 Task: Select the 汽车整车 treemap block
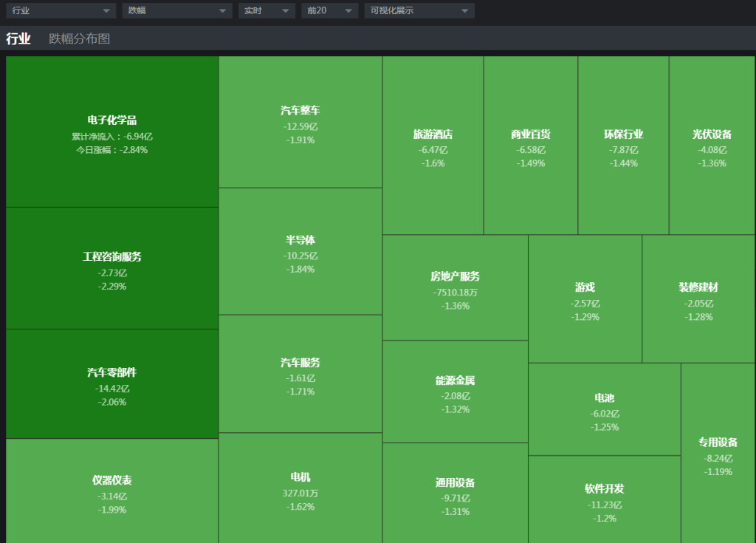300,122
